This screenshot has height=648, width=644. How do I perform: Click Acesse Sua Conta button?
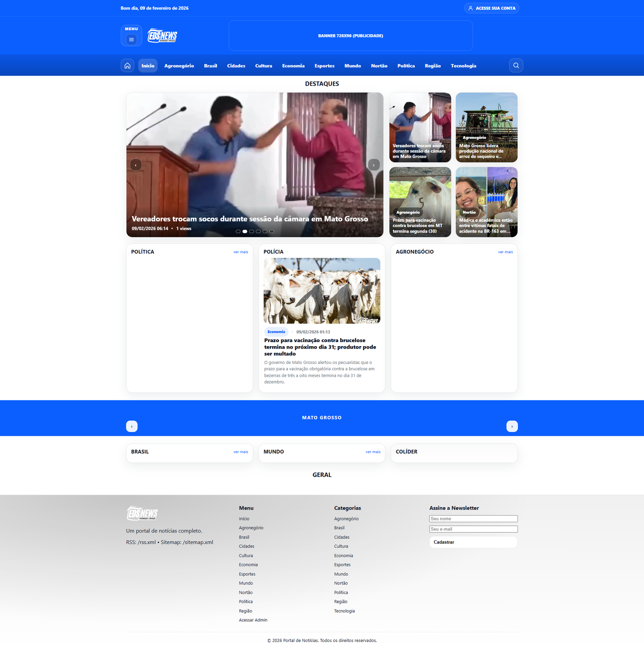(x=491, y=8)
